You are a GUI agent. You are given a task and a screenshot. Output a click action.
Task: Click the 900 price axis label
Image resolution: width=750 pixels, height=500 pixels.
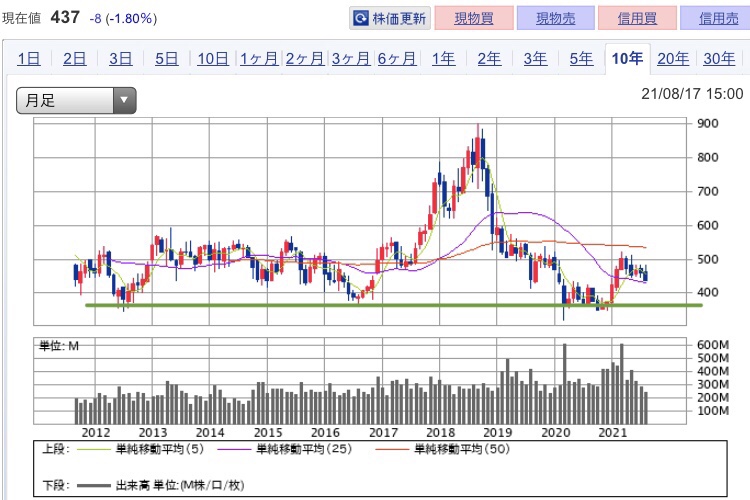coord(708,123)
